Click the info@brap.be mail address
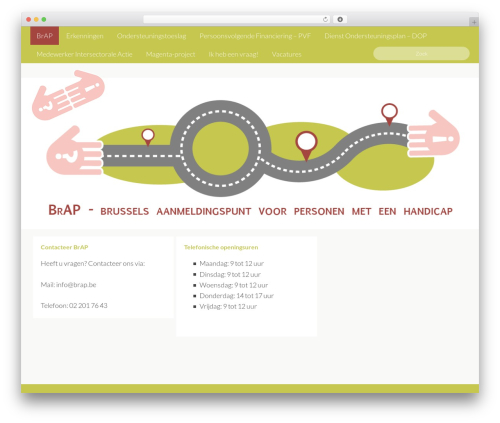This screenshot has width=500, height=423. 76,284
